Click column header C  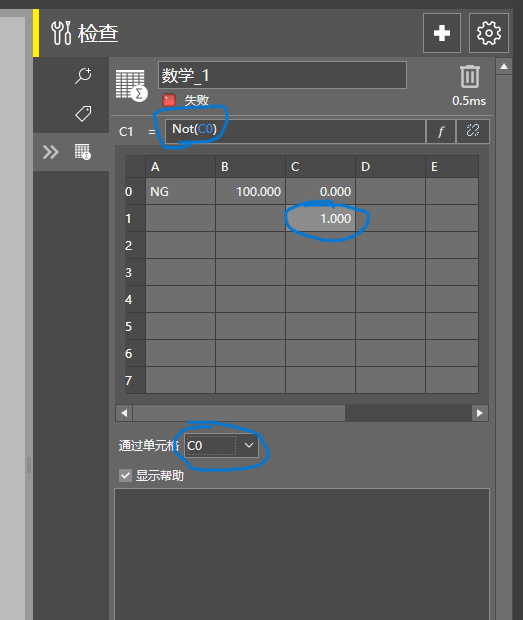321,167
